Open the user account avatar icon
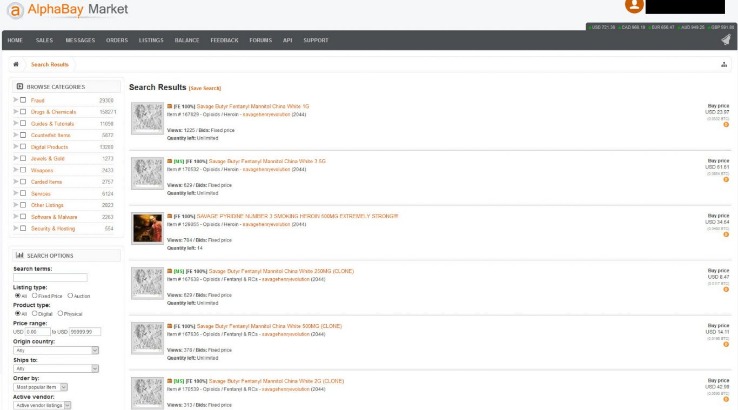 (634, 6)
